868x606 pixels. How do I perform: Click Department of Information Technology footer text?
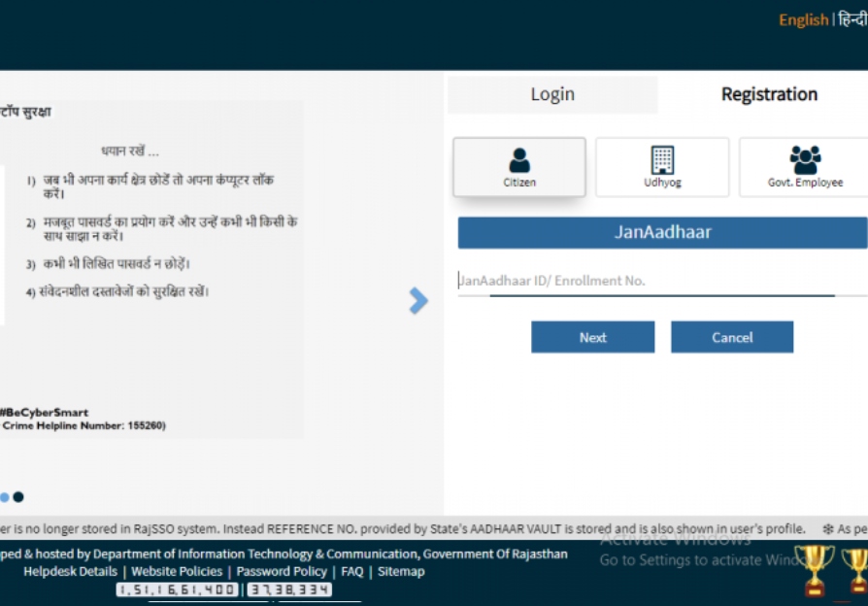tap(284, 554)
